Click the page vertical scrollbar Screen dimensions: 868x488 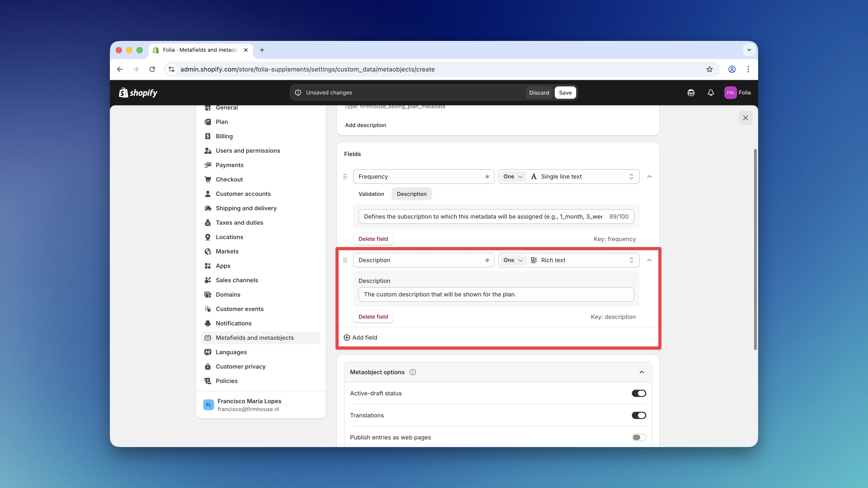click(755, 249)
